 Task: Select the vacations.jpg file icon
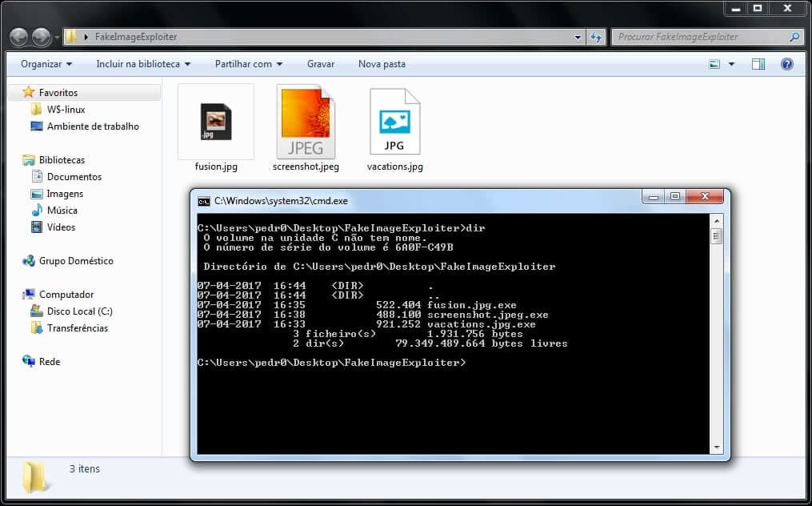click(394, 122)
